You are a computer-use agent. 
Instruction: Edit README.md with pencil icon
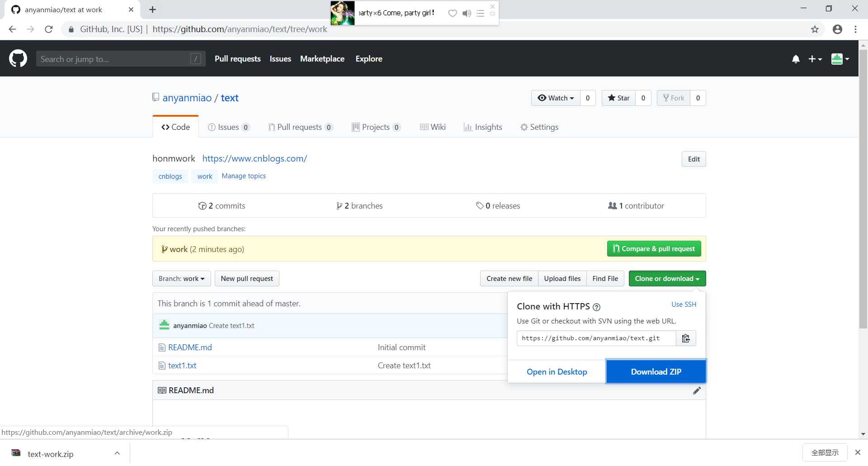point(697,390)
